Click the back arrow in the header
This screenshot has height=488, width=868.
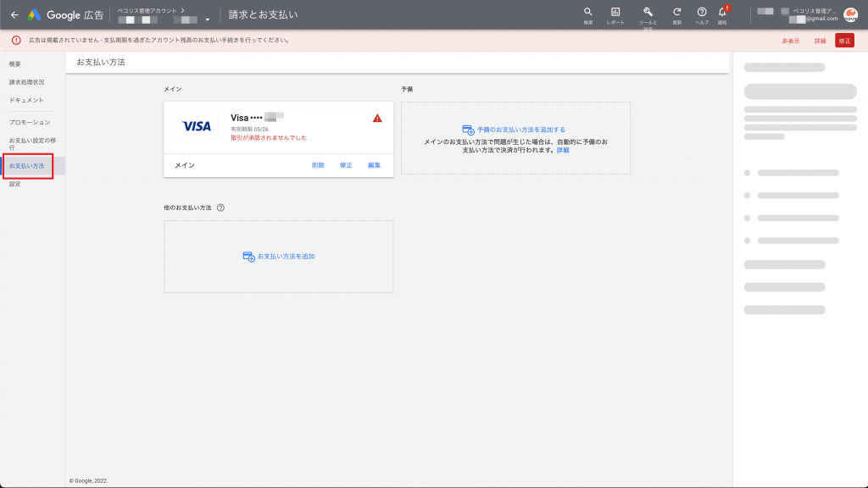[x=14, y=14]
